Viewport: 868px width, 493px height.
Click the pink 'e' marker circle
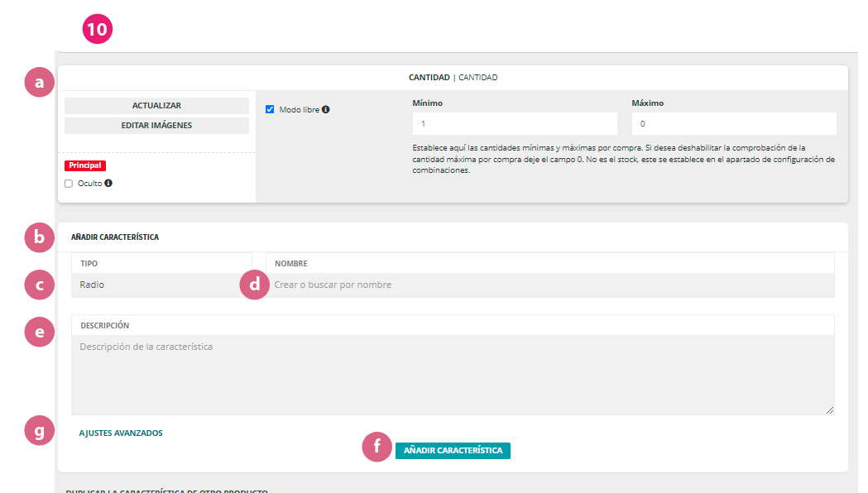point(39,332)
